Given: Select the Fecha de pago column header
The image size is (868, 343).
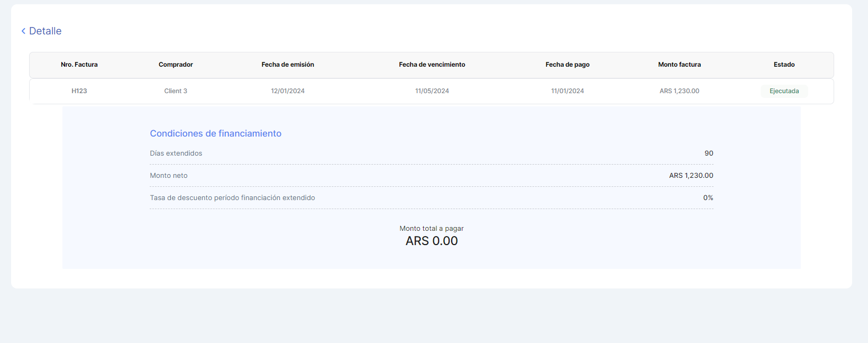Looking at the screenshot, I should click(x=568, y=65).
